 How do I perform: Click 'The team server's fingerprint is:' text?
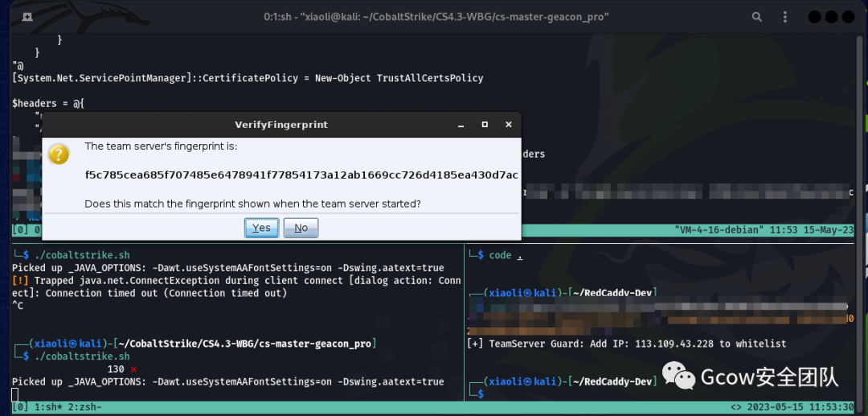[161, 146]
